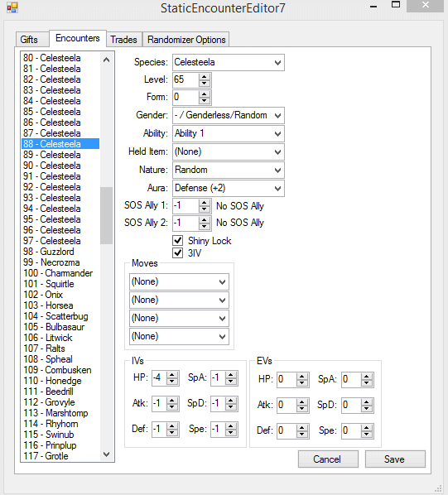
Task: Increase the Level value with up arrow
Action: coord(205,77)
